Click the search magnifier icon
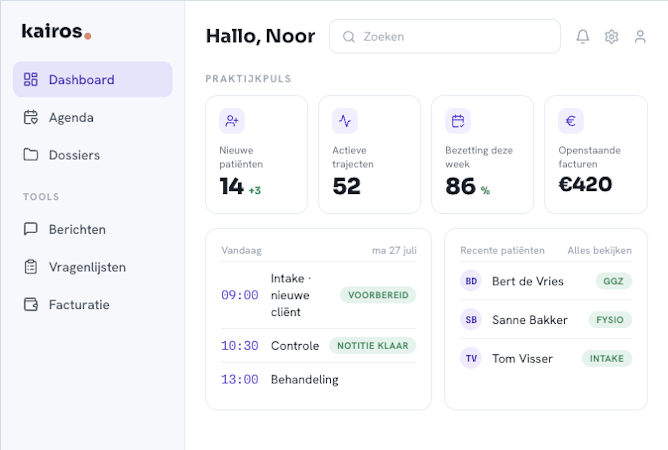 tap(349, 37)
